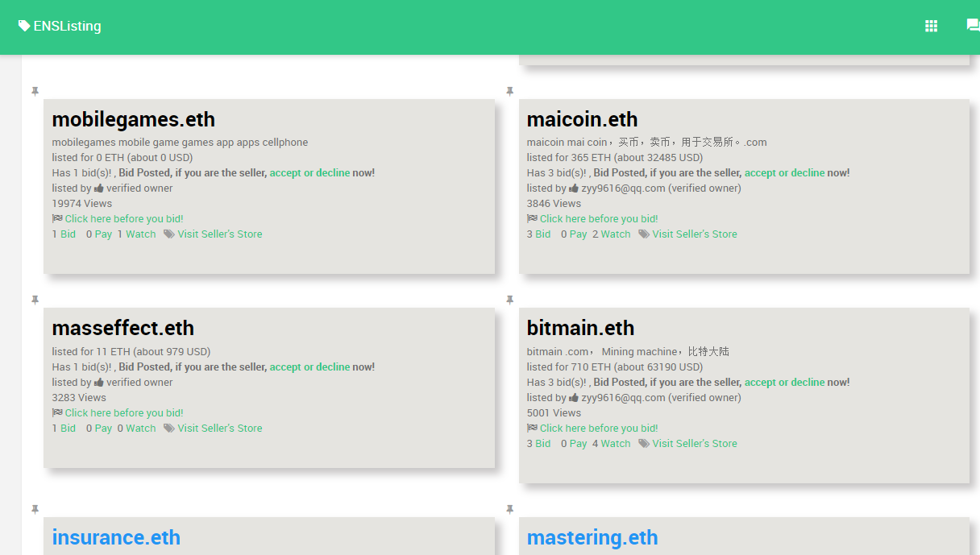This screenshot has width=980, height=555.
Task: Click checkered flag icon in masseffect.eth card
Action: pos(57,412)
